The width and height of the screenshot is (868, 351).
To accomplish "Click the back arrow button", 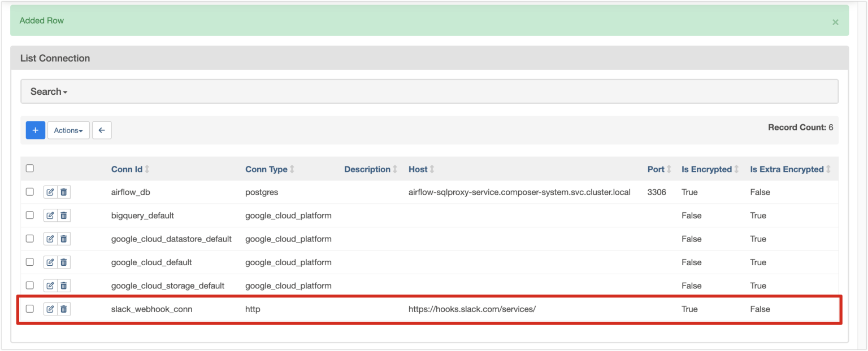I will (101, 130).
